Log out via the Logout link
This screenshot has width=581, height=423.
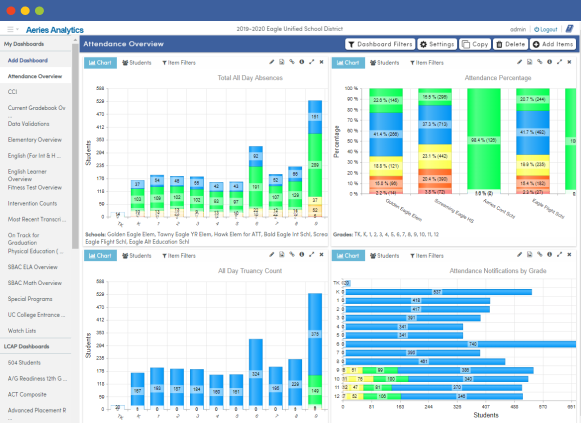tap(546, 29)
